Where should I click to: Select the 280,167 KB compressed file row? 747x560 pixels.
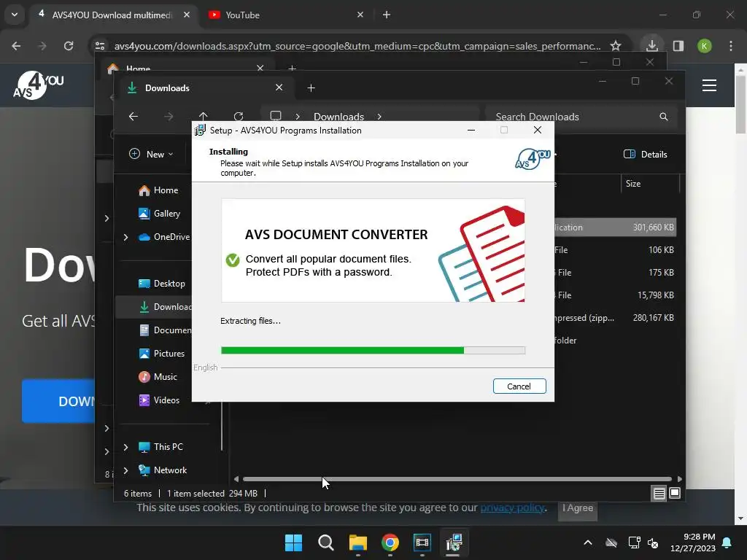tap(615, 318)
